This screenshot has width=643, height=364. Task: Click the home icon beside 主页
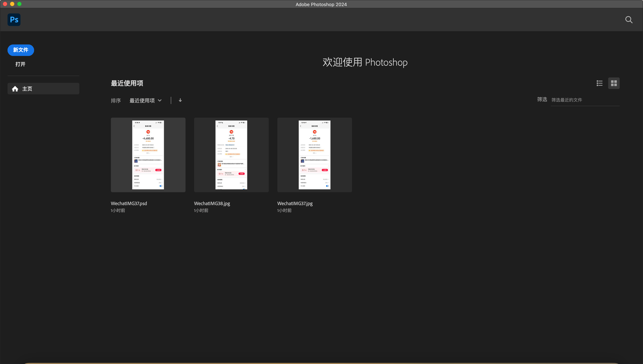click(x=15, y=89)
